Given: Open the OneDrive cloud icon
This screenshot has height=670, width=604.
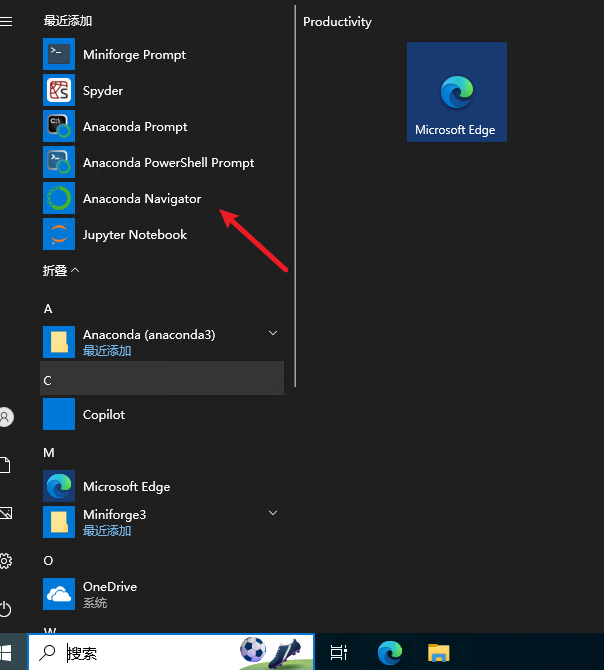Looking at the screenshot, I should pos(59,594).
